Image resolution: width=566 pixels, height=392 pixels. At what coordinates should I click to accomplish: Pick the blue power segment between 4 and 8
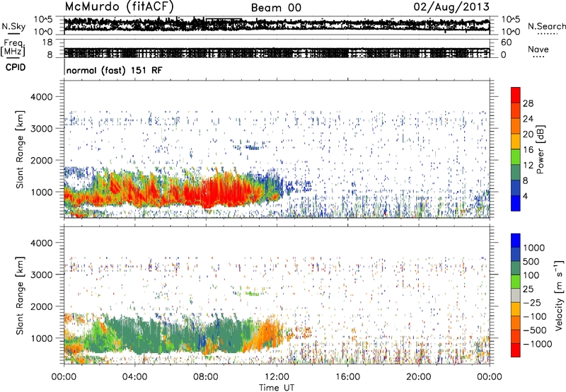516,188
